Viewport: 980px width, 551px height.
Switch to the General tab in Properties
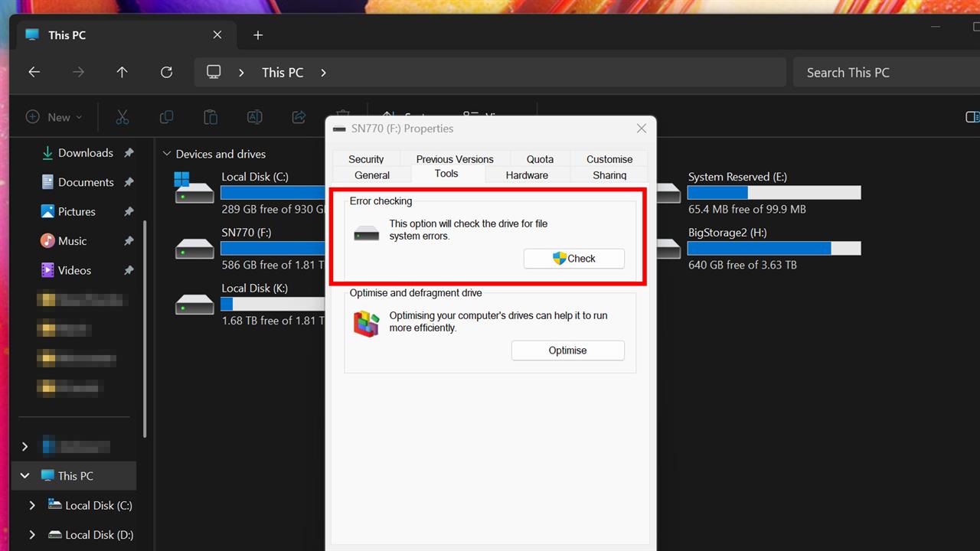click(372, 175)
